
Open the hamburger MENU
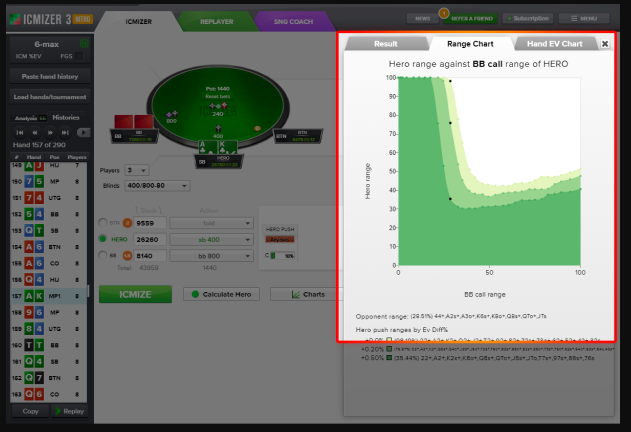click(584, 19)
